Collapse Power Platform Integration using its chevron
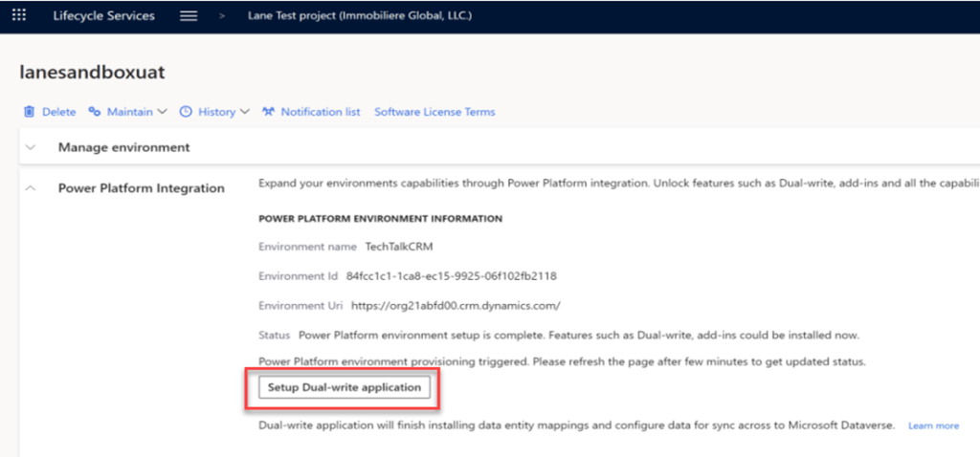The width and height of the screenshot is (980, 457). pyautogui.click(x=32, y=188)
